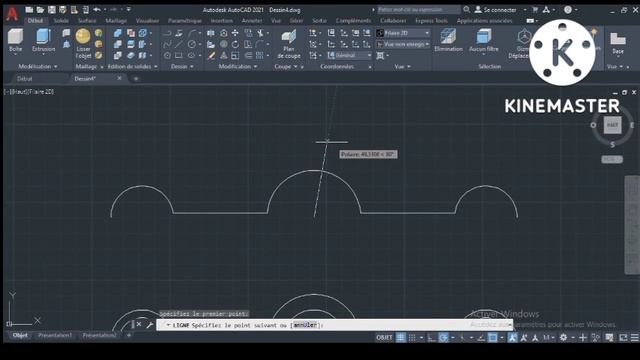Image resolution: width=640 pixels, height=360 pixels.
Task: Click the Plot/print icon in Quick Access toolbar
Action: (85, 9)
